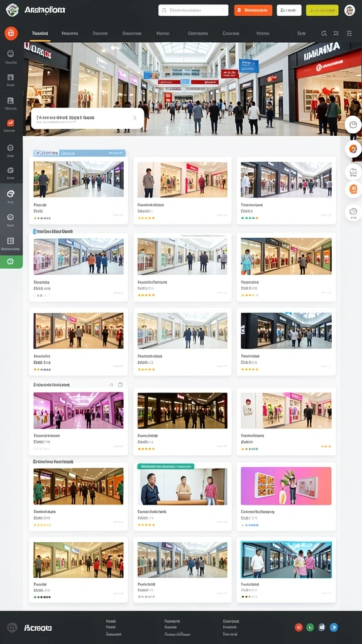The width and height of the screenshot is (362, 644).
Task: Focus the search field in the header
Action: pyautogui.click(x=194, y=10)
